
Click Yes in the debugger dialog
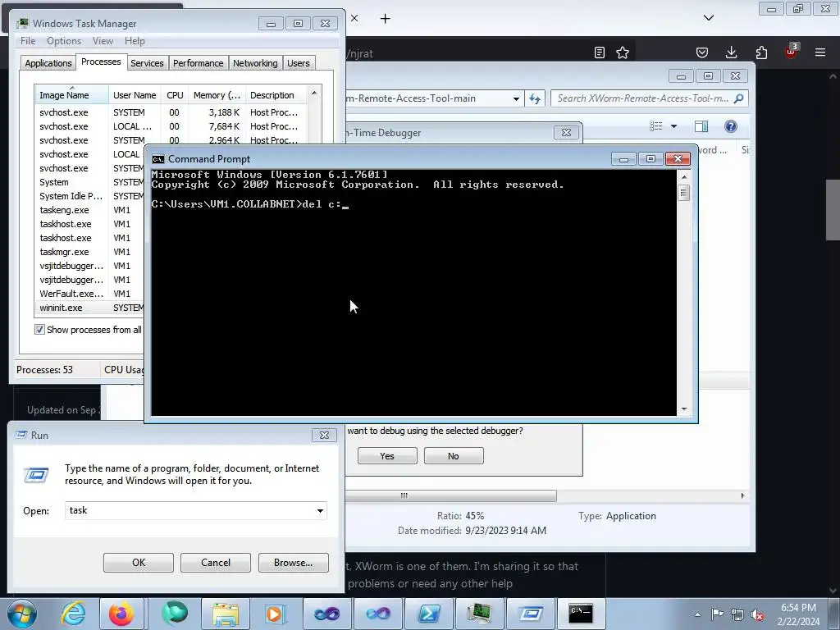387,456
